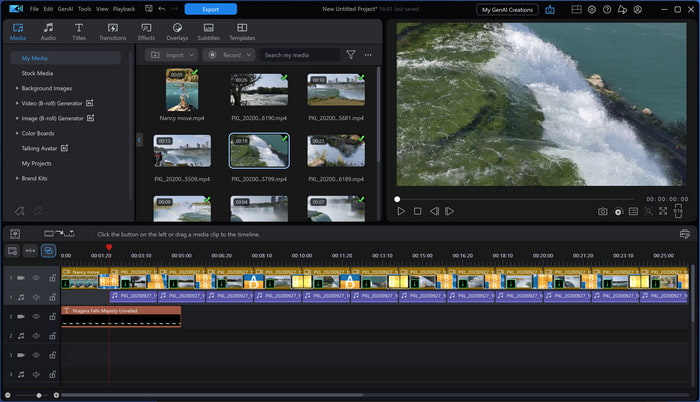700x402 pixels.
Task: Click the My GenAI Creations button
Action: [505, 9]
